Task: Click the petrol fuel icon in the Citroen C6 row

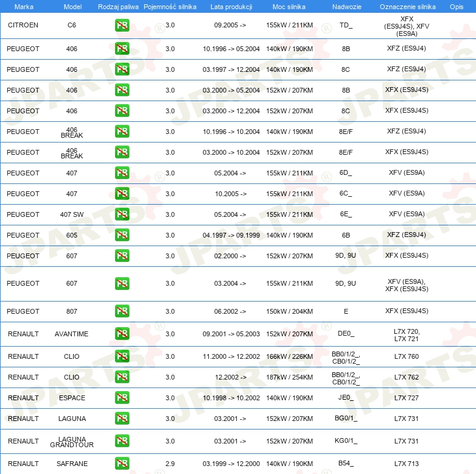Action: click(x=122, y=25)
